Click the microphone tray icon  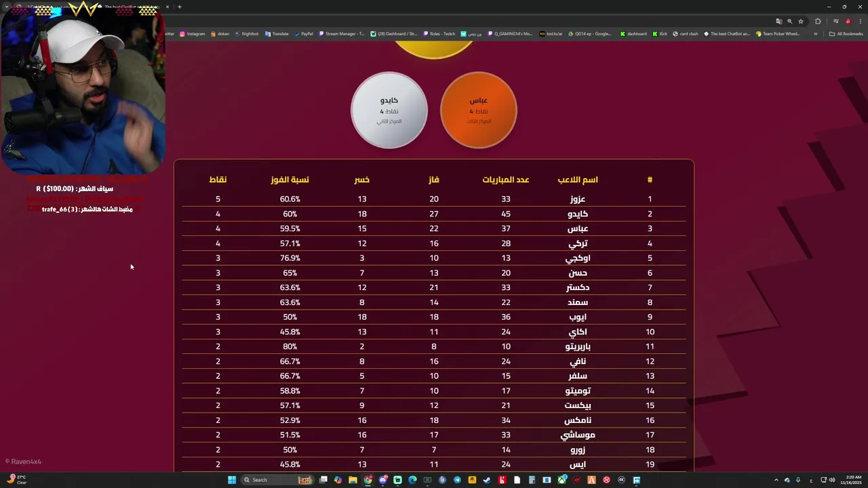pyautogui.click(x=798, y=480)
